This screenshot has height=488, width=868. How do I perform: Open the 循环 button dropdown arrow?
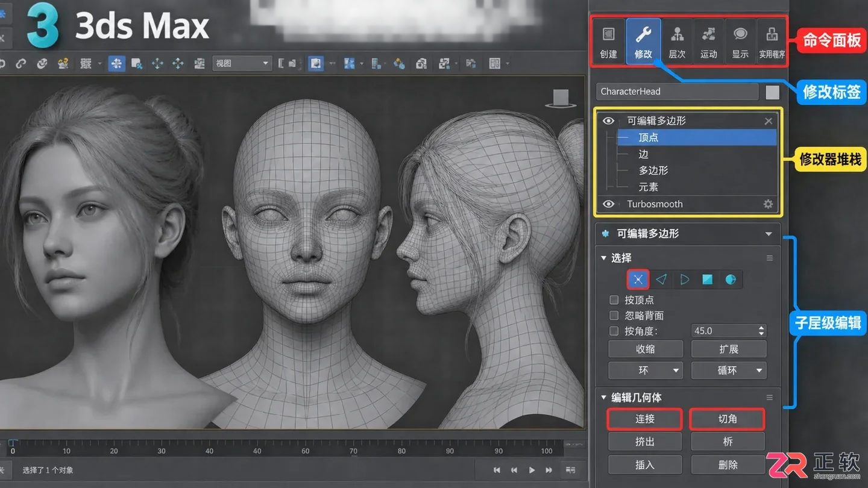[x=759, y=371]
